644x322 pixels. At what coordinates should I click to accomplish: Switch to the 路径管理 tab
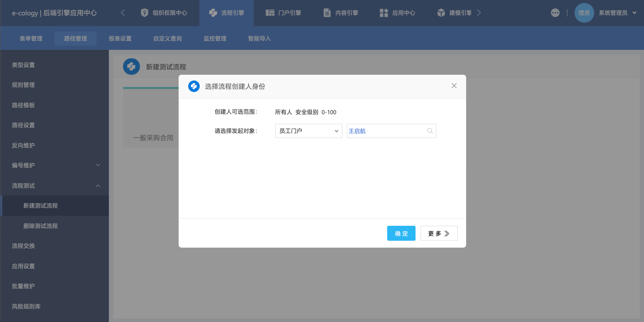76,38
